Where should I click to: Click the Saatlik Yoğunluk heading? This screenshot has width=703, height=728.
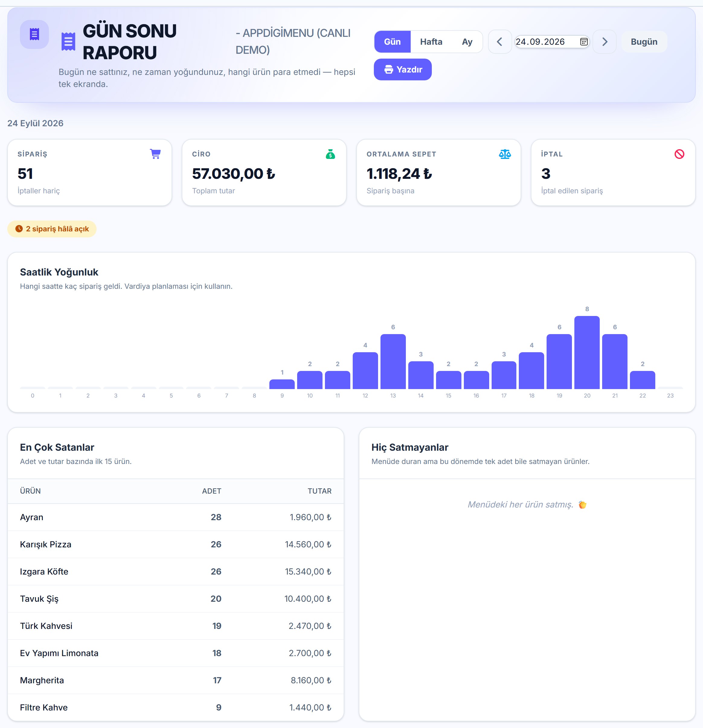59,272
